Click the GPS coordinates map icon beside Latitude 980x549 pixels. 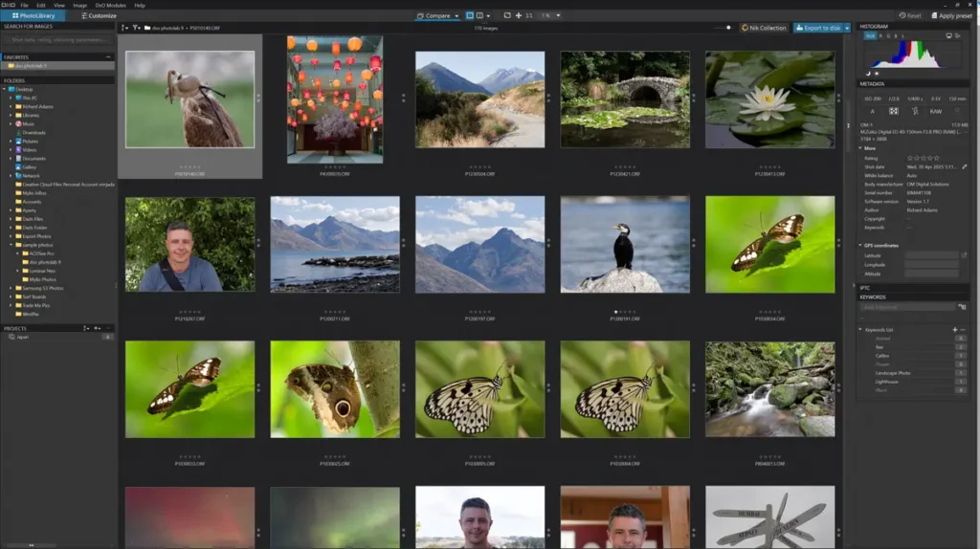tap(964, 255)
